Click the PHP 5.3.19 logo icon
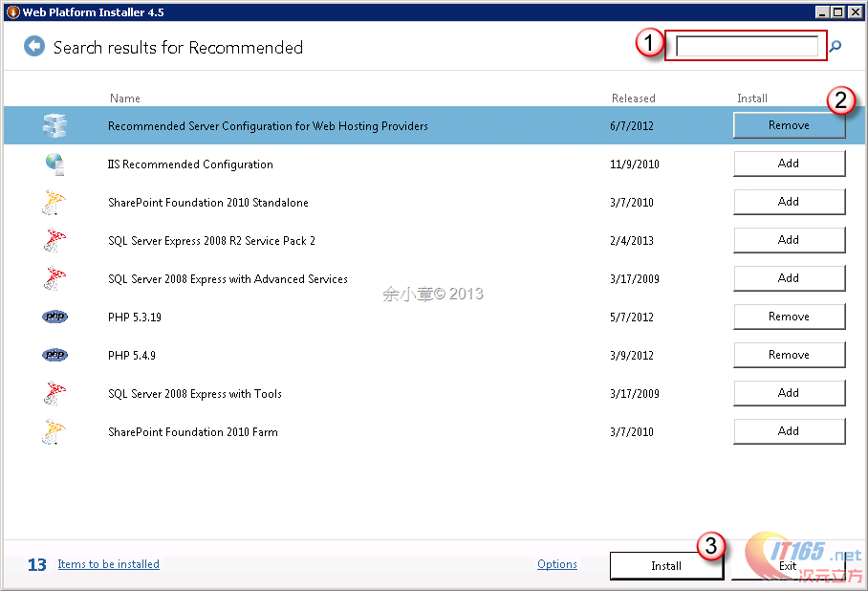This screenshot has width=868, height=591. coord(54,317)
